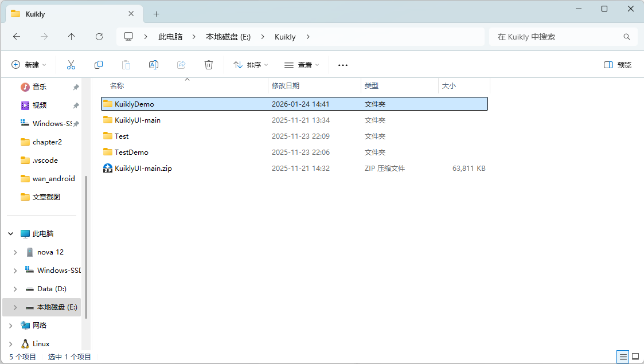Open breadcrumb chevron after Kuikly
Viewport: 644px width, 364px height.
coord(308,37)
